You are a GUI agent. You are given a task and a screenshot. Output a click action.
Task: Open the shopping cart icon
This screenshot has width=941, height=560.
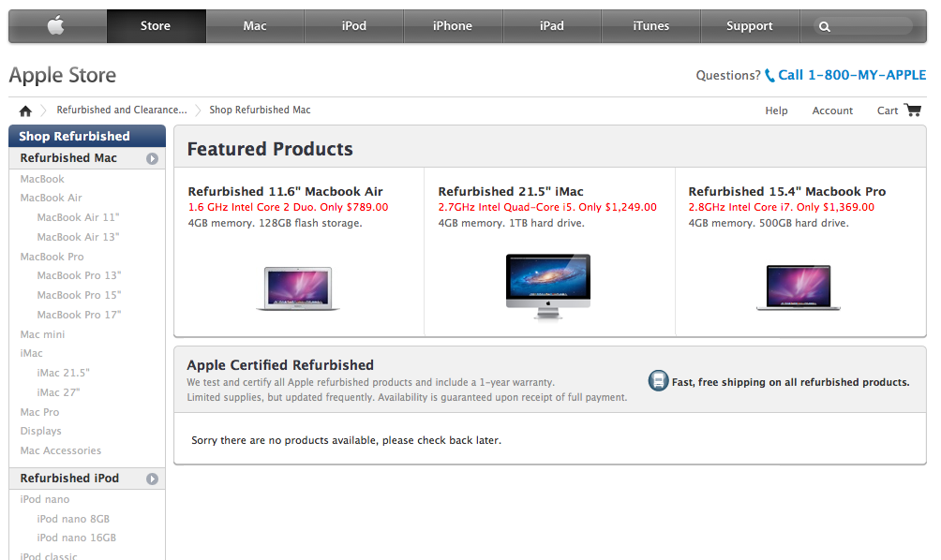[913, 110]
